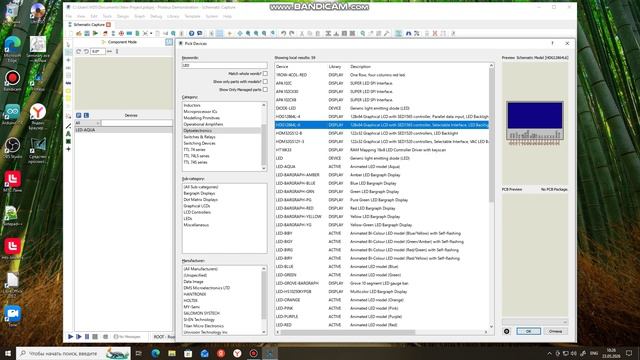
Task: Click the Pick Devices help question mark
Action: click(x=553, y=43)
